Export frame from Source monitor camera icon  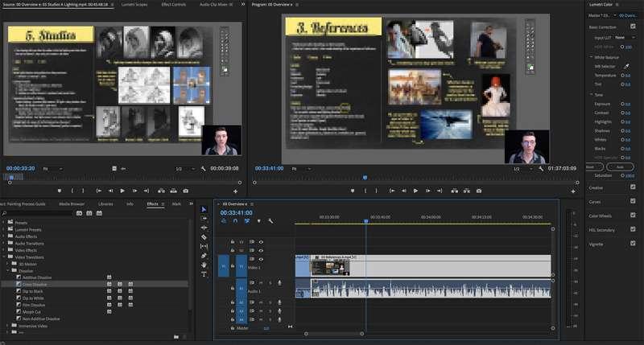[186, 191]
